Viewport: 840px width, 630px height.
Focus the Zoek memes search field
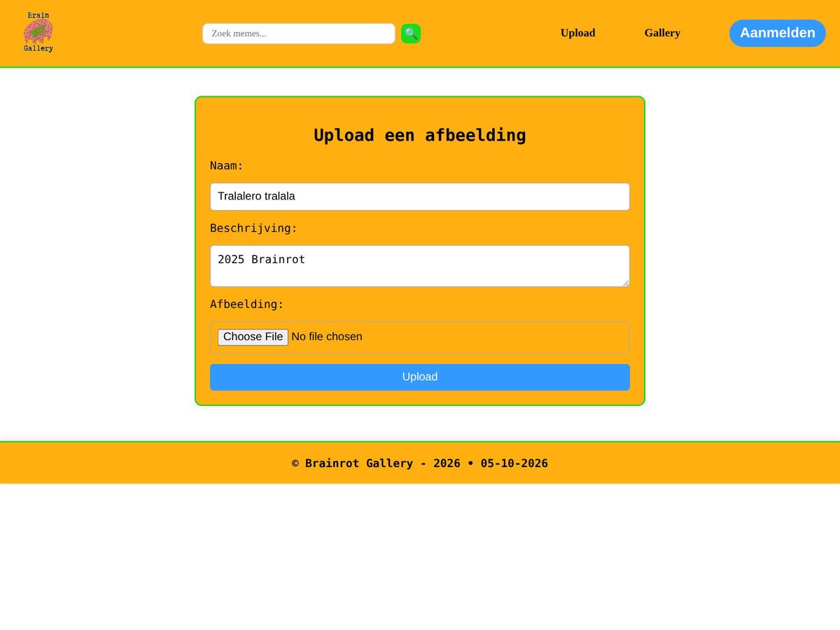299,34
